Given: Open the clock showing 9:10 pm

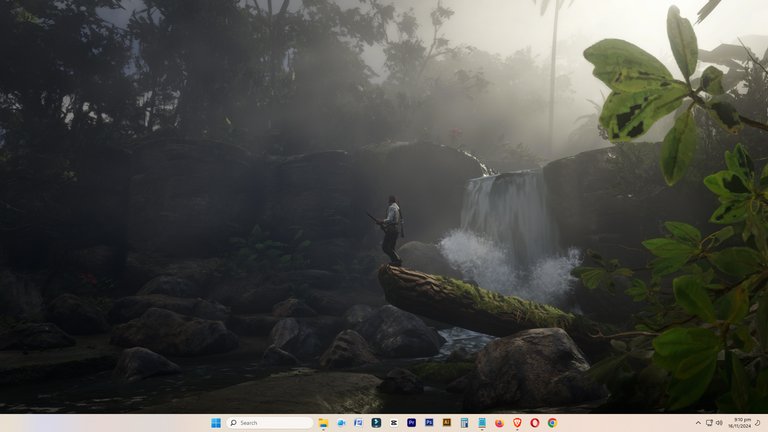Looking at the screenshot, I should (740, 423).
